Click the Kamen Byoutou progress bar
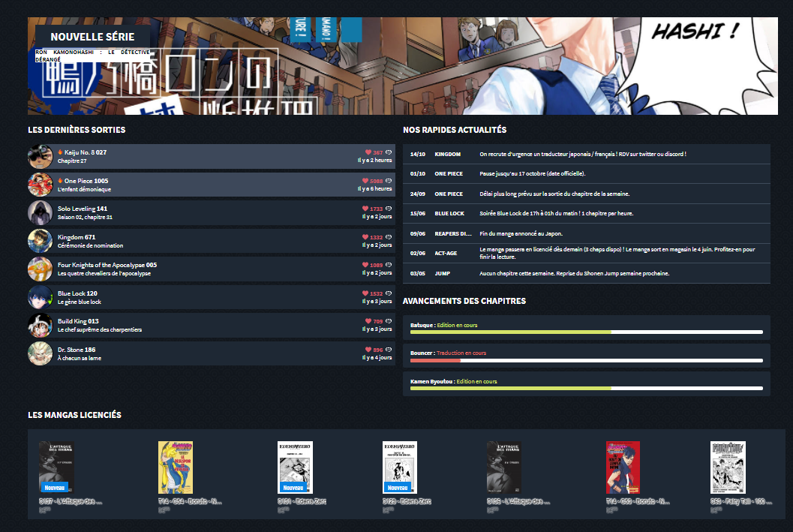The width and height of the screenshot is (793, 532). [x=587, y=389]
